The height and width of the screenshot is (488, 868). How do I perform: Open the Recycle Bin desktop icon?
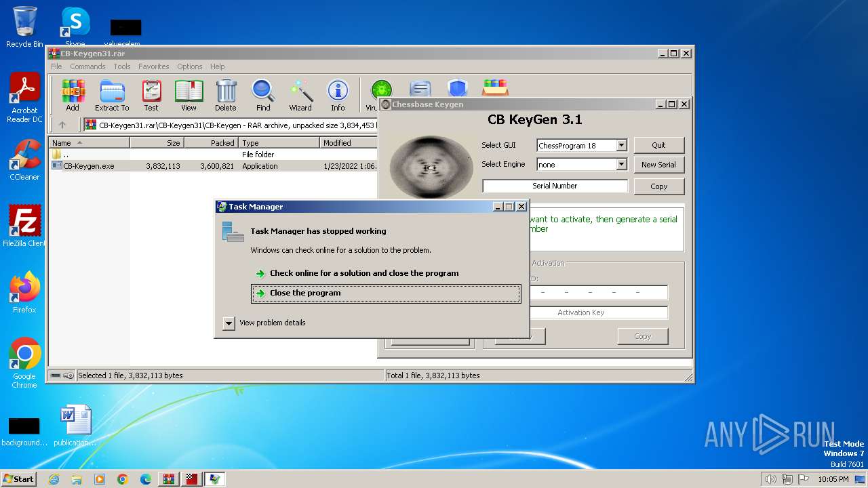(x=24, y=27)
